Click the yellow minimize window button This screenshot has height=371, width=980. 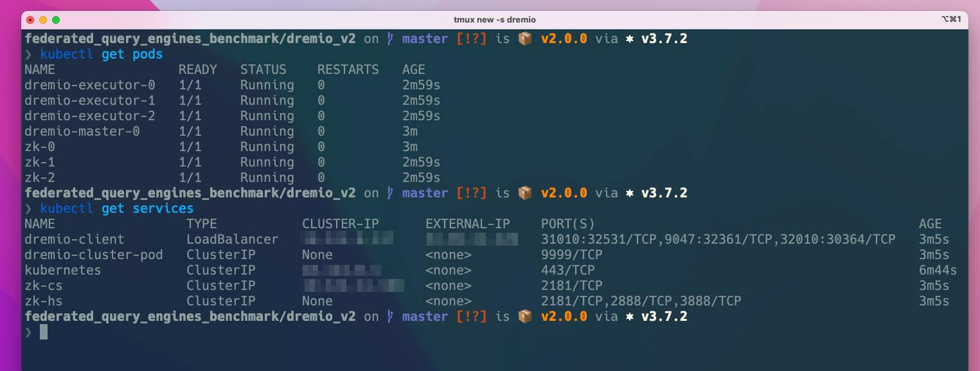click(43, 20)
